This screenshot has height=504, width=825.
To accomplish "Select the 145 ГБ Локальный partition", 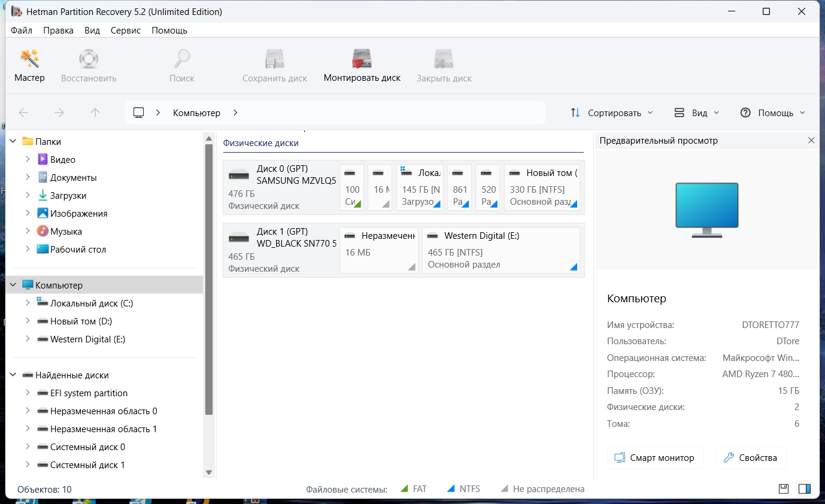I will tap(420, 187).
